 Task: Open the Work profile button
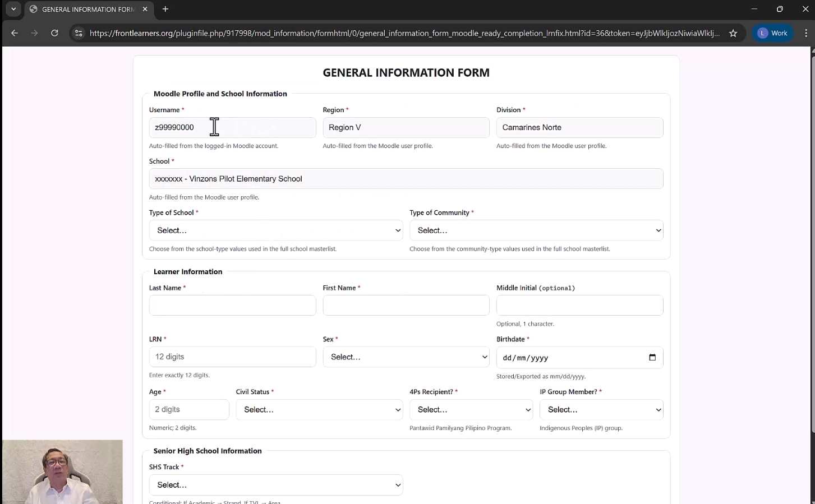coord(773,33)
